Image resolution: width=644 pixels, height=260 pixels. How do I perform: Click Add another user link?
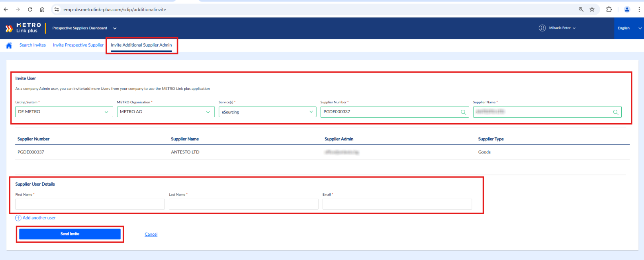point(39,218)
